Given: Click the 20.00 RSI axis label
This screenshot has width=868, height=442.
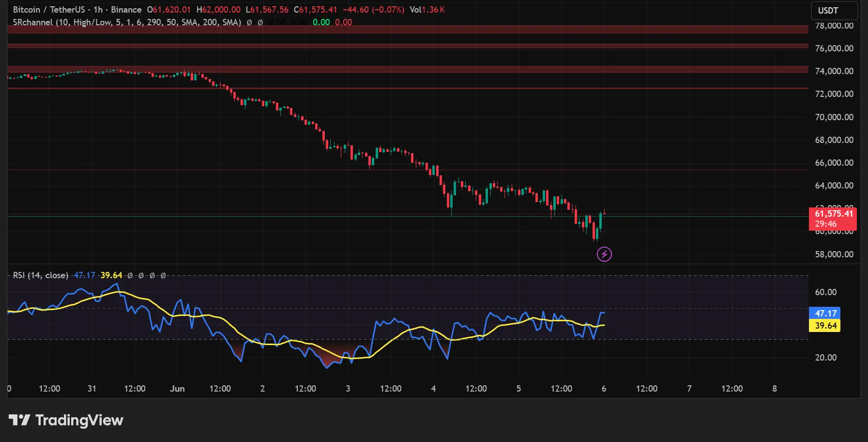Looking at the screenshot, I should (x=826, y=358).
